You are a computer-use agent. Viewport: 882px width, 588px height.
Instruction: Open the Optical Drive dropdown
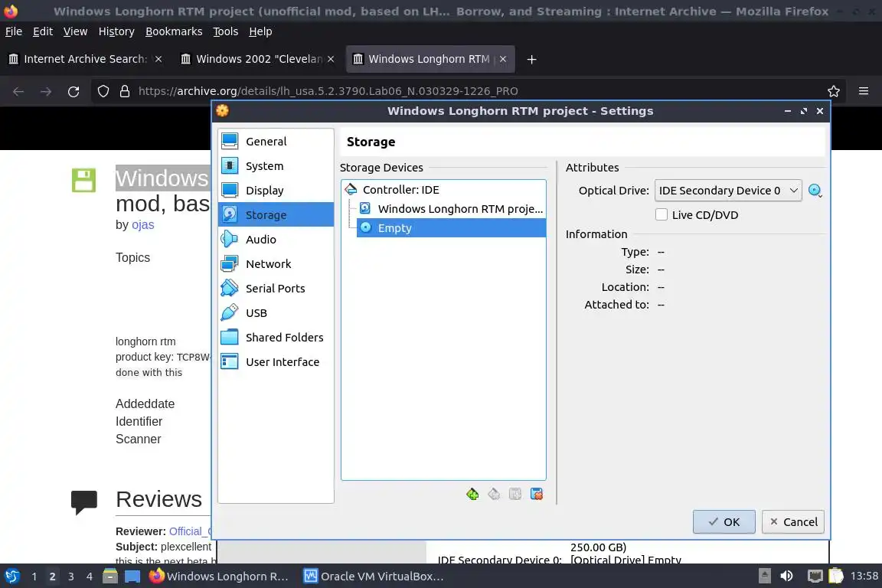[728, 191]
